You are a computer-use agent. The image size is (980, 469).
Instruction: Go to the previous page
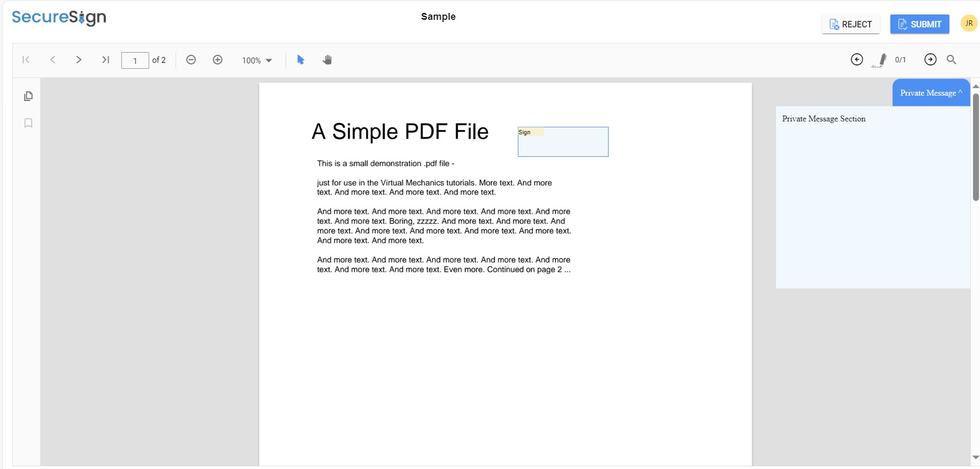53,60
